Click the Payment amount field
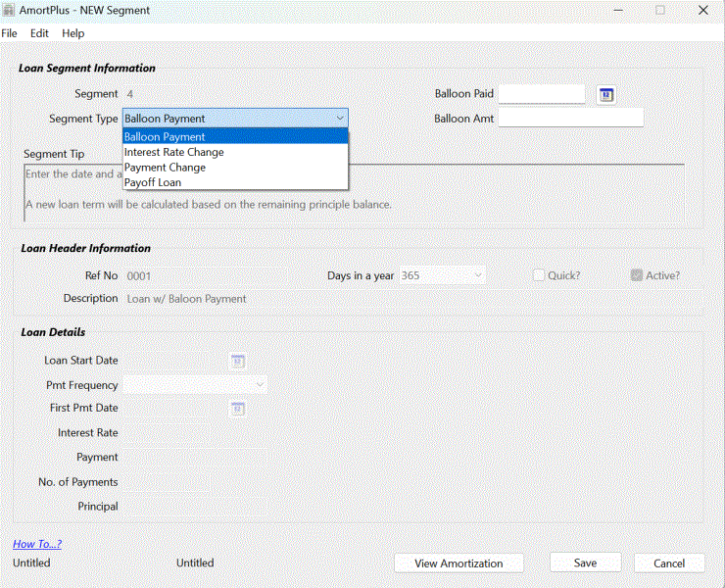Viewport: 725px width, 588px height. click(195, 457)
